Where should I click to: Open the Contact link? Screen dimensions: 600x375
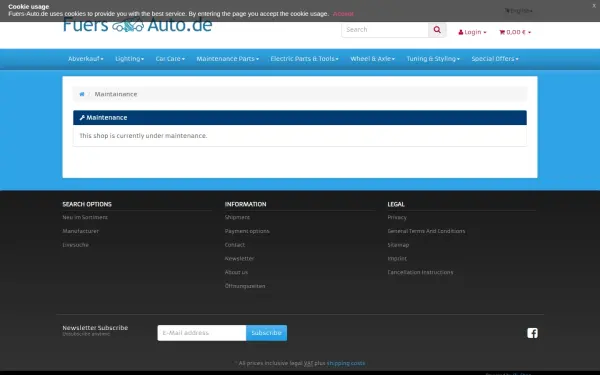click(x=235, y=245)
